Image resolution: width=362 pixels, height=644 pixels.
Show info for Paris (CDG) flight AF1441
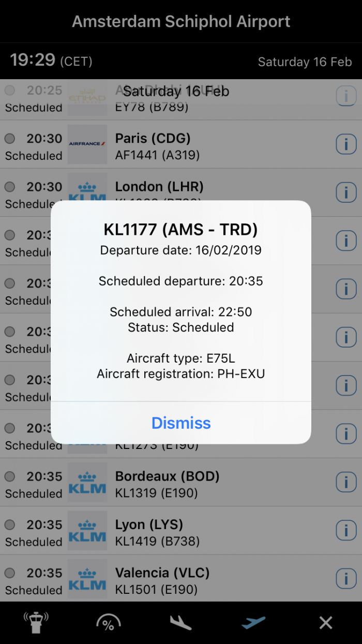(346, 144)
